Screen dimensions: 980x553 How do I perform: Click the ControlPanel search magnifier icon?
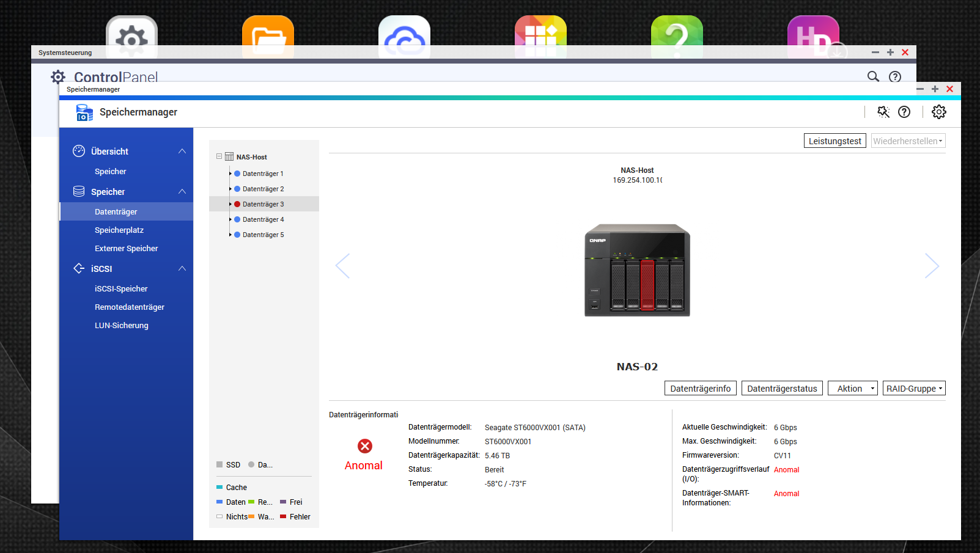tap(873, 76)
